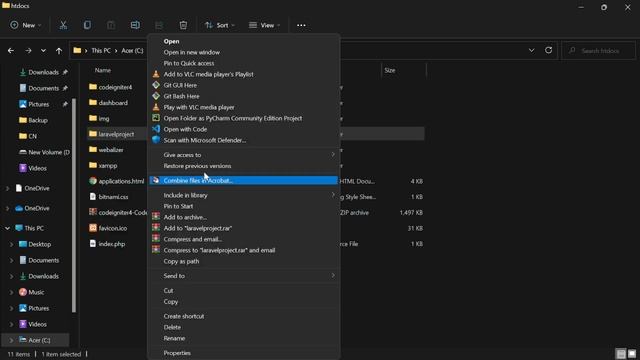This screenshot has width=640, height=360.
Task: Click the Copy icon in toolbar
Action: [x=87, y=25]
